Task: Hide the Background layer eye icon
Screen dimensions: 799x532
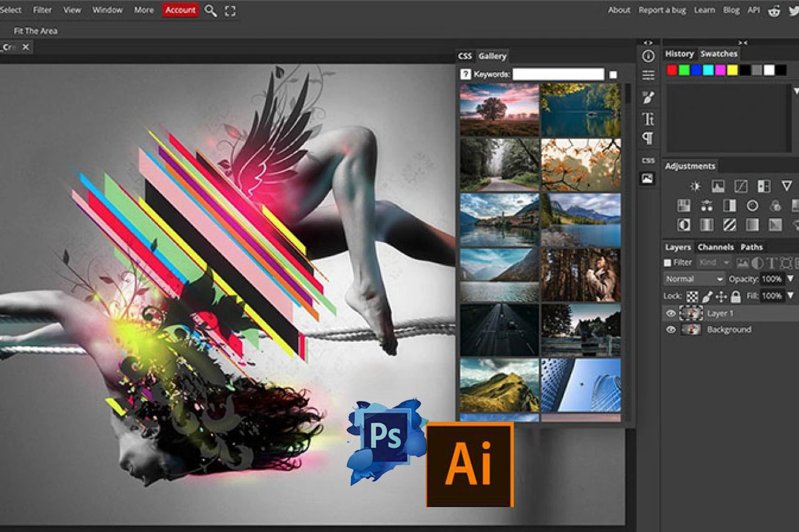Action: coord(671,329)
